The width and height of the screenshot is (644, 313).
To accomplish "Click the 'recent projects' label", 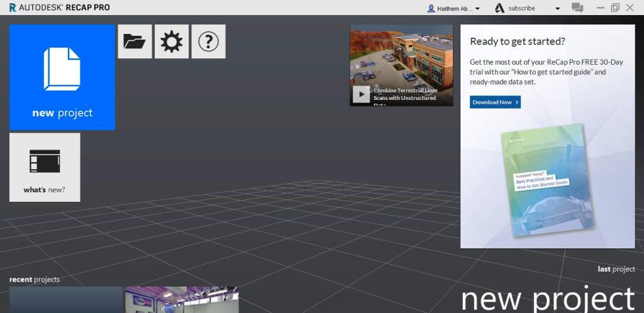I will 35,279.
